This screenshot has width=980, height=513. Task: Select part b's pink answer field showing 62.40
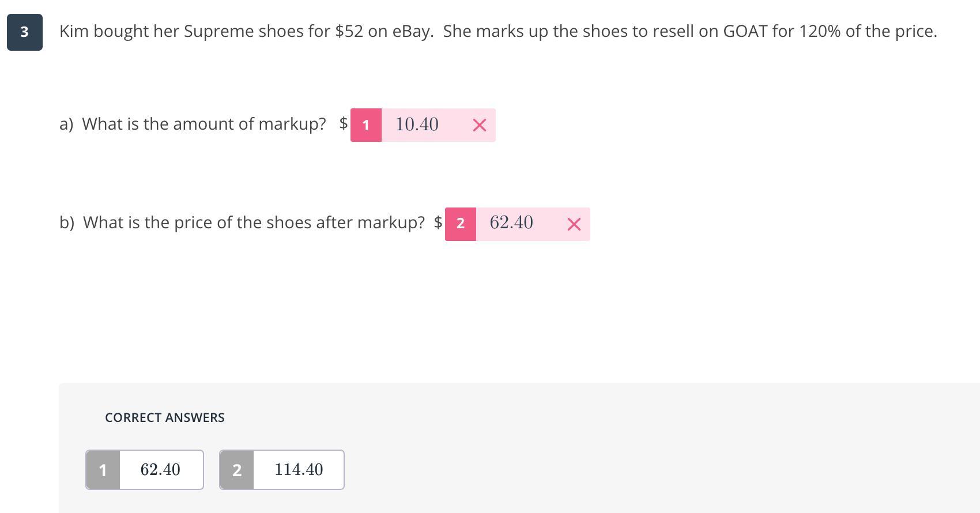point(511,223)
